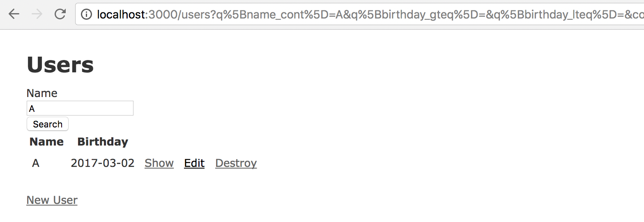Viewport: 644px width, 222px height.
Task: Open the Edit link for user A
Action: (194, 163)
